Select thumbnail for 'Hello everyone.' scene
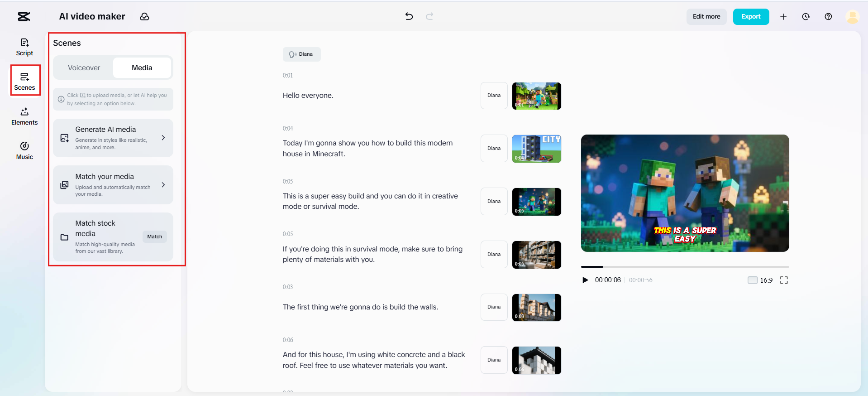Image resolution: width=868 pixels, height=396 pixels. [537, 96]
